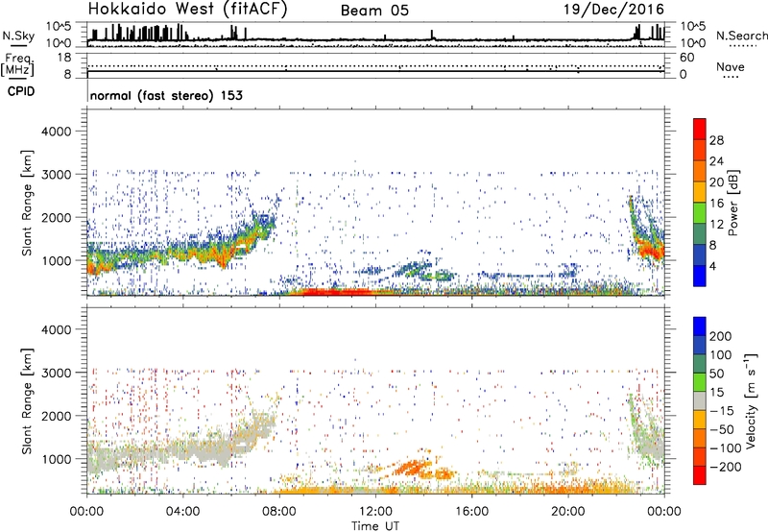Click the gray middle segment of the Velocity colorbar
The image size is (768, 532).
click(x=700, y=400)
